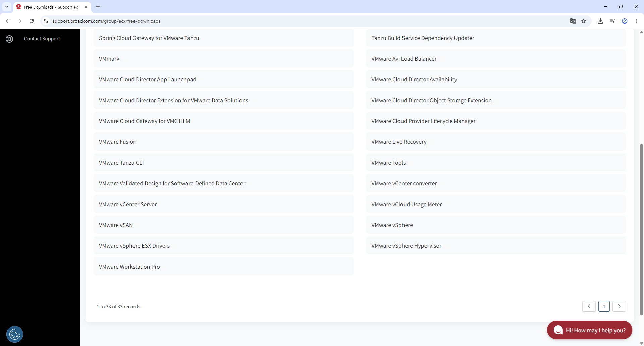Open Tanzu Build Service Dependency Updater

(x=496, y=38)
